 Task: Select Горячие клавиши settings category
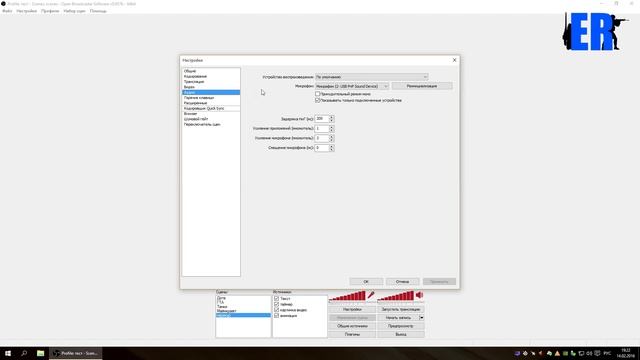211,98
